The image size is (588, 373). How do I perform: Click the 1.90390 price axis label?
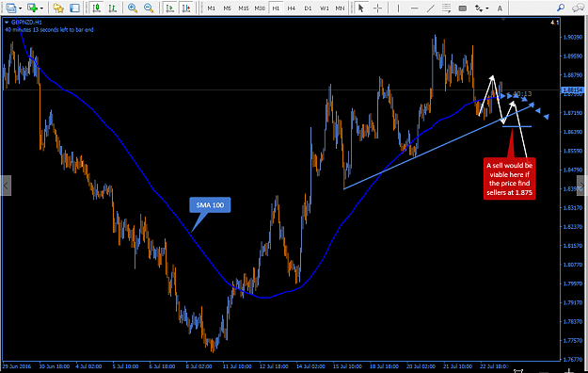click(x=573, y=37)
